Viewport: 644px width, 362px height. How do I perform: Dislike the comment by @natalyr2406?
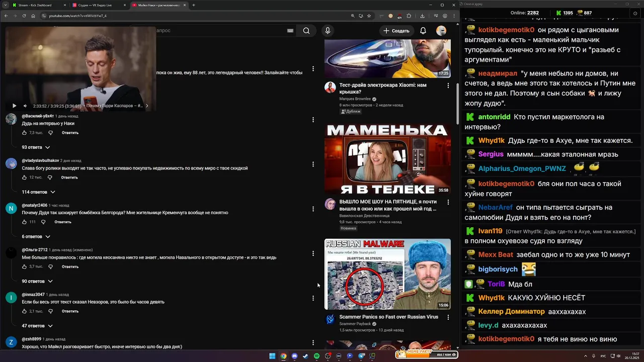(43, 222)
